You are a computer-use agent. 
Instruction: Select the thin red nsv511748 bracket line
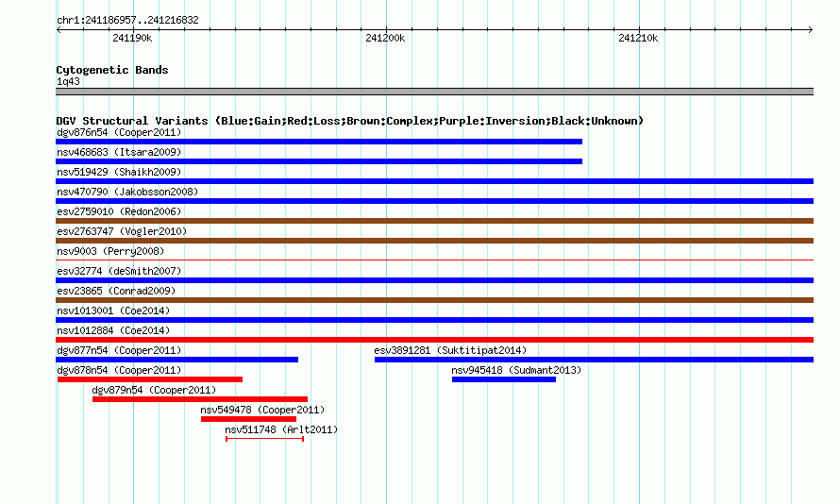click(264, 439)
